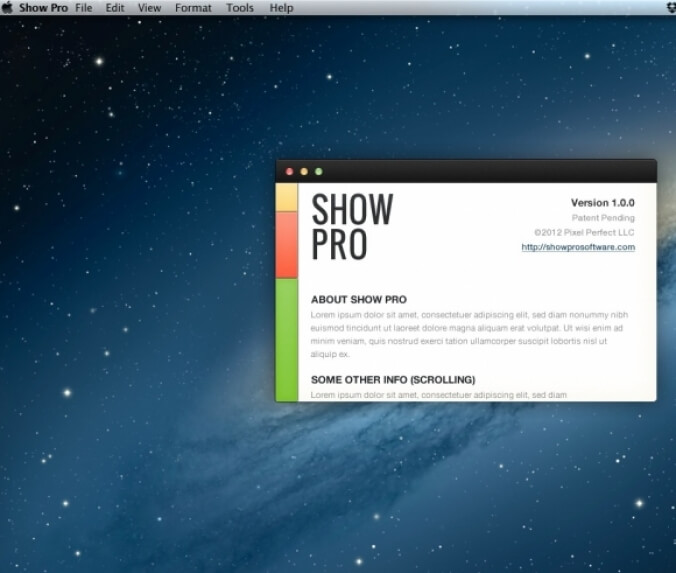Open the Tools menu
Image resolution: width=676 pixels, height=573 pixels.
[240, 8]
